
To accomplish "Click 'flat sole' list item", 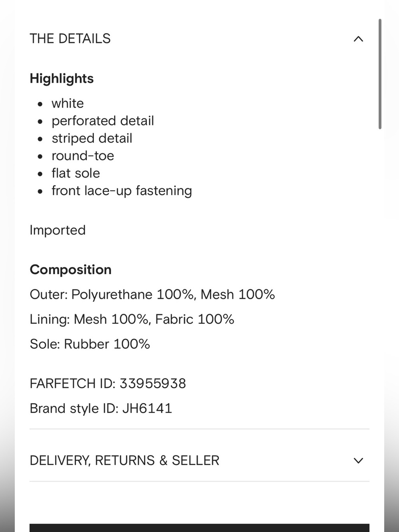I will coord(75,173).
